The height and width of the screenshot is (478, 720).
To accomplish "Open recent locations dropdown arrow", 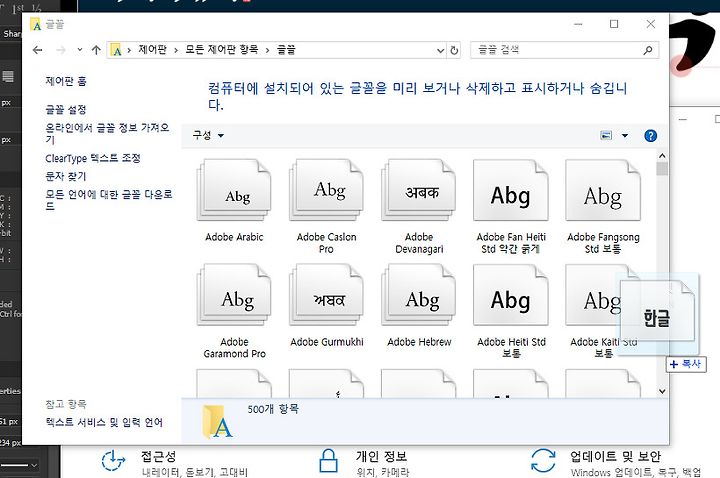I will 79,50.
